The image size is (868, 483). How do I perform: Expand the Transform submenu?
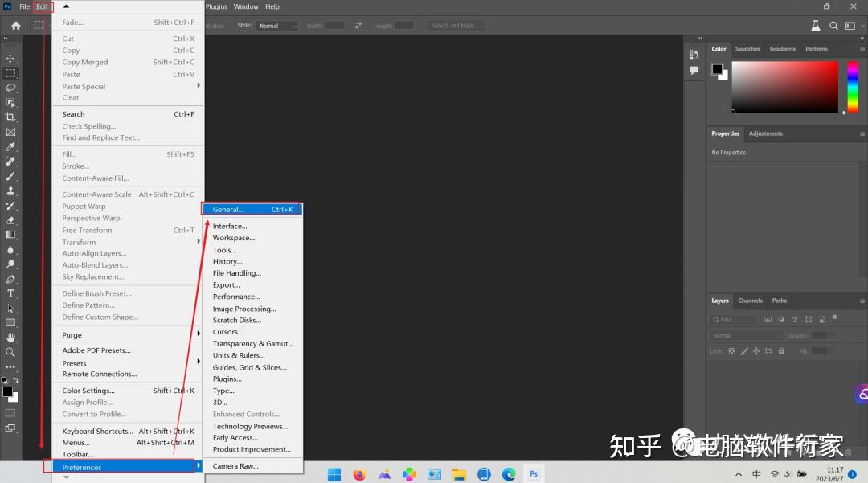point(128,243)
